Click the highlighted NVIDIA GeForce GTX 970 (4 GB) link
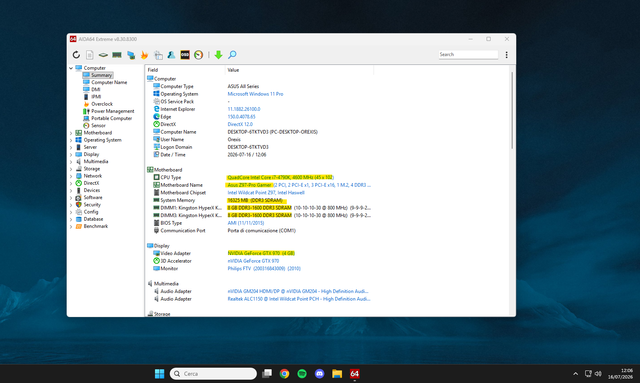Viewport: 640px width, 383px height. [261, 253]
